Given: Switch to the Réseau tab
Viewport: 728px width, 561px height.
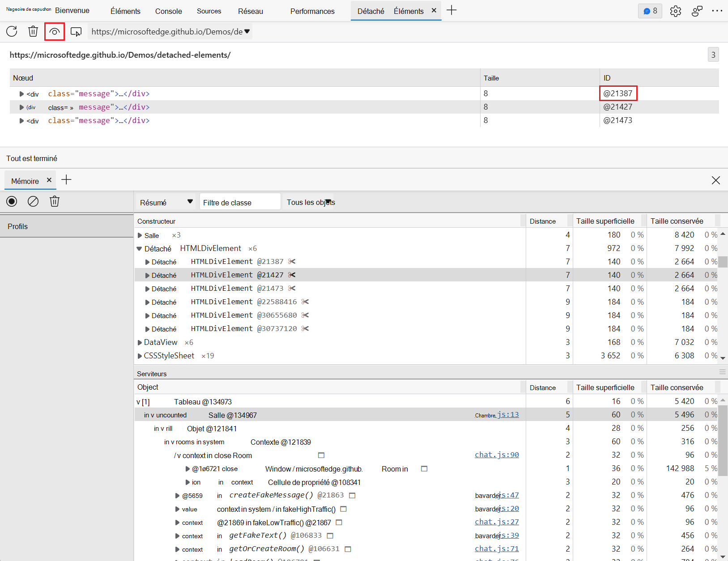Looking at the screenshot, I should [251, 11].
